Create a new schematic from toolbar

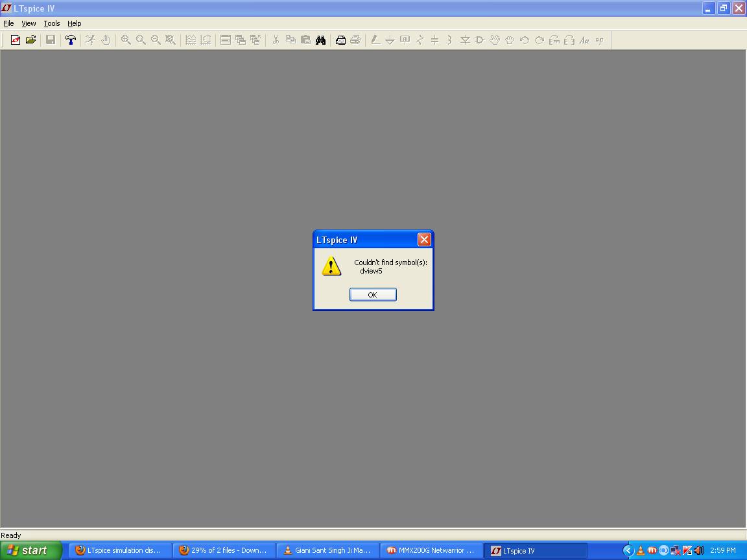16,40
